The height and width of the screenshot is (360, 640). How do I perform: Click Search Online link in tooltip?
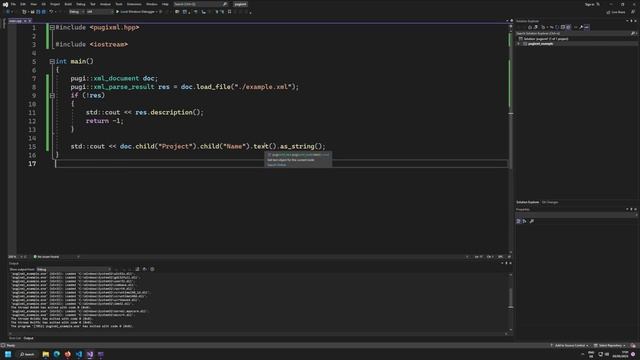click(277, 165)
